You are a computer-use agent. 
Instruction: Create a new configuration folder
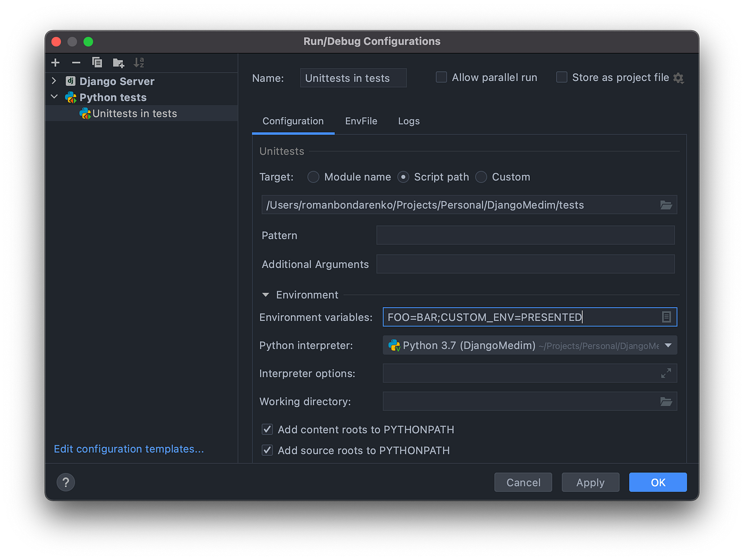click(x=118, y=62)
